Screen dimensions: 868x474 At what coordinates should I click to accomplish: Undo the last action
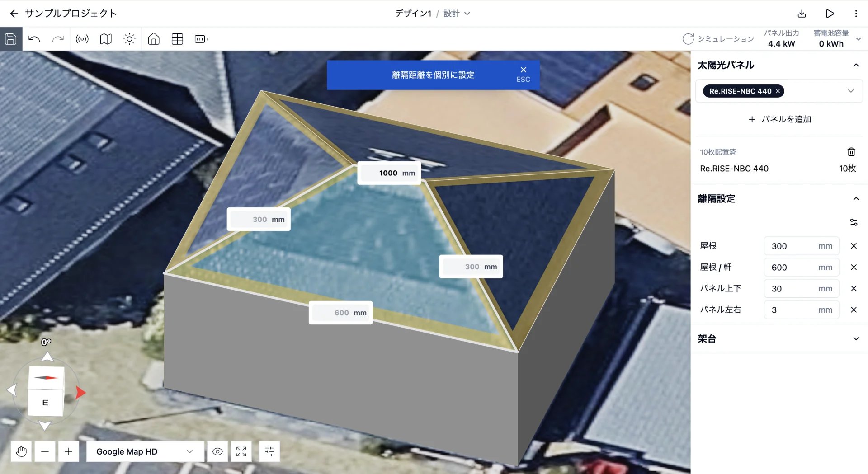[x=34, y=39]
